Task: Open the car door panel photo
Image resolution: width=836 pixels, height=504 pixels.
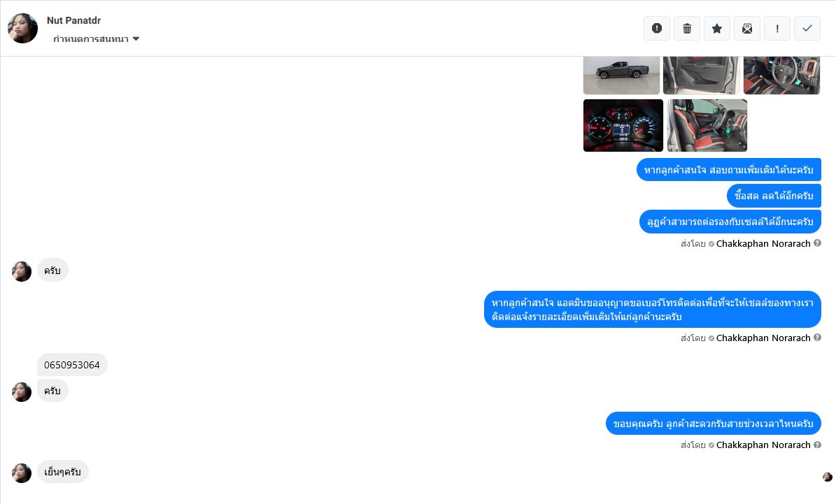Action: coord(702,75)
